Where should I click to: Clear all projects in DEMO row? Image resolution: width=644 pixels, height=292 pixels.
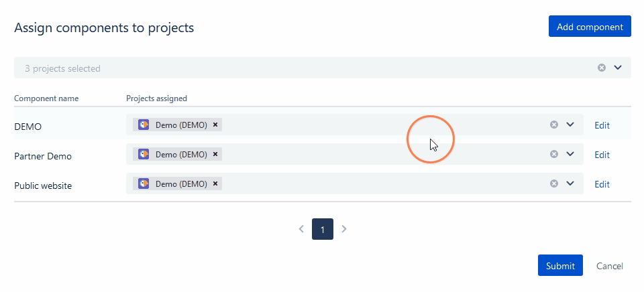tap(554, 125)
